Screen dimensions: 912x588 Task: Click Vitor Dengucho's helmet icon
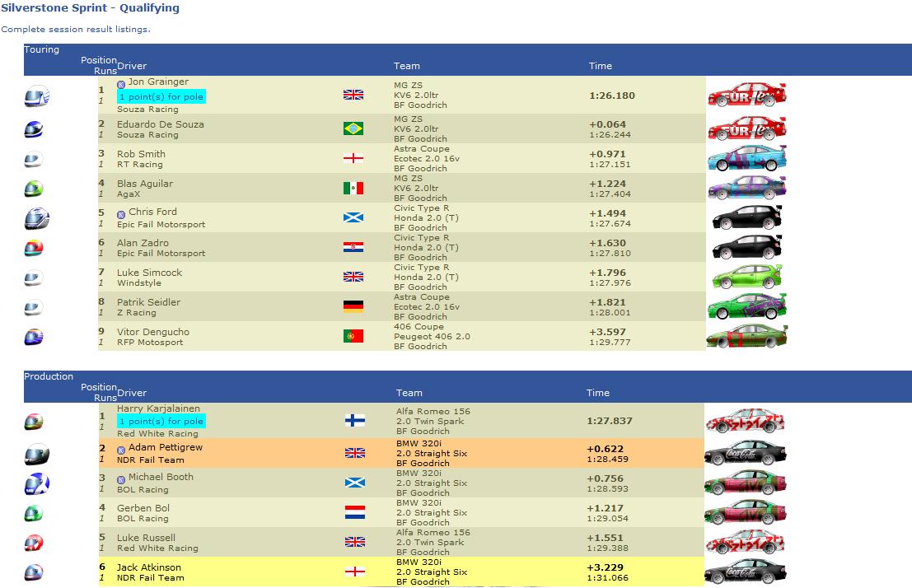click(x=34, y=338)
